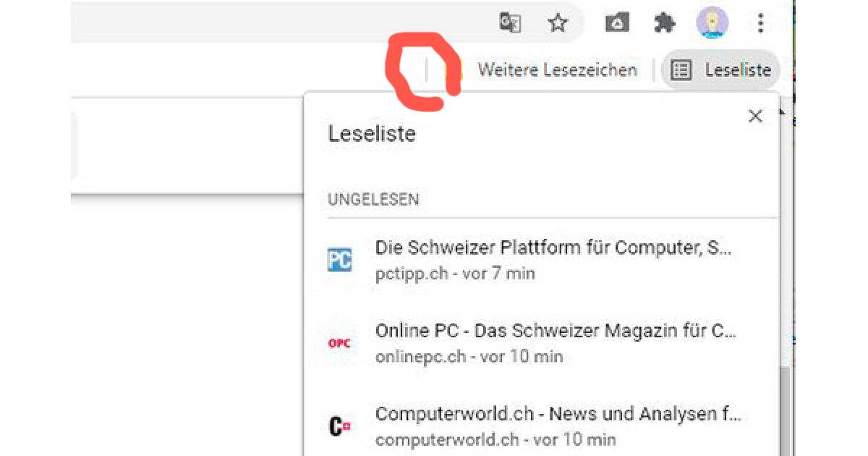This screenshot has width=868, height=456.
Task: Click the Computerworld C favicon
Action: [339, 426]
